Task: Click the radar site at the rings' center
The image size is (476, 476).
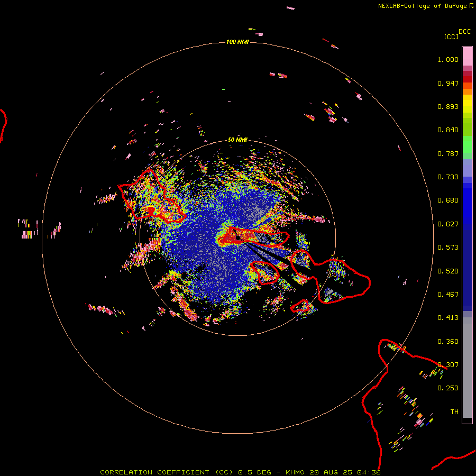Action: 237,238
